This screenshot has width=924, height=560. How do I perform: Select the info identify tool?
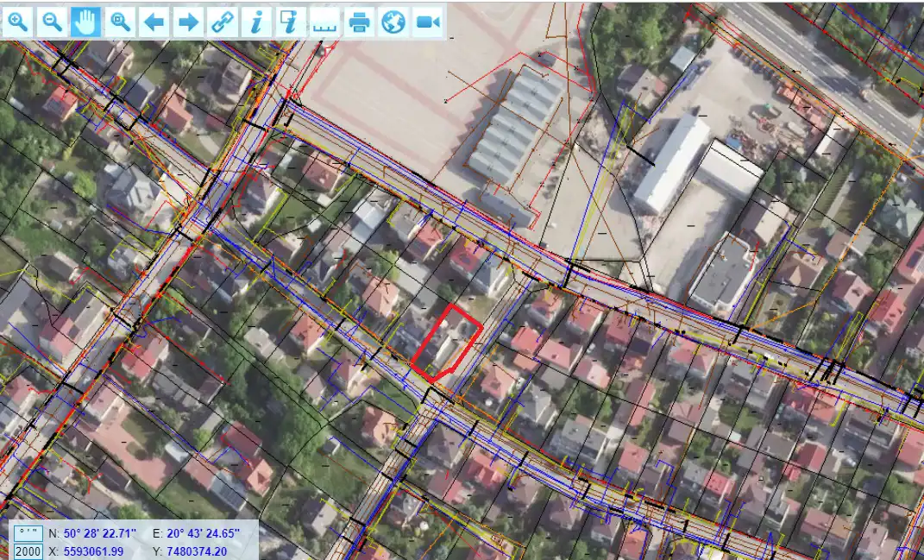[255, 22]
